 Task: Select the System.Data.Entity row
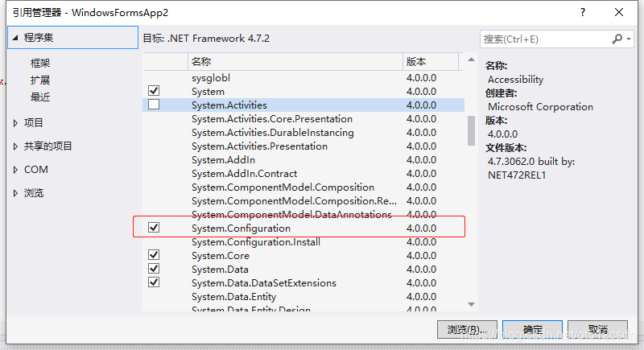pos(303,296)
